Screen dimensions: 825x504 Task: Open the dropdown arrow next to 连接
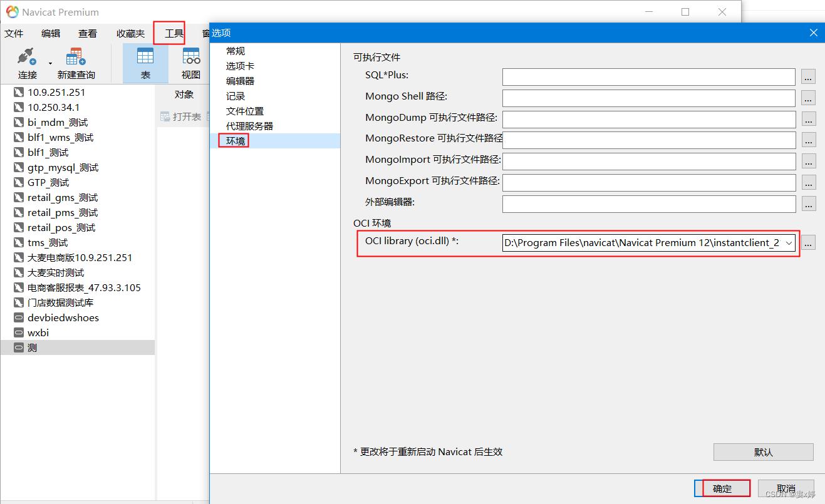coord(50,63)
